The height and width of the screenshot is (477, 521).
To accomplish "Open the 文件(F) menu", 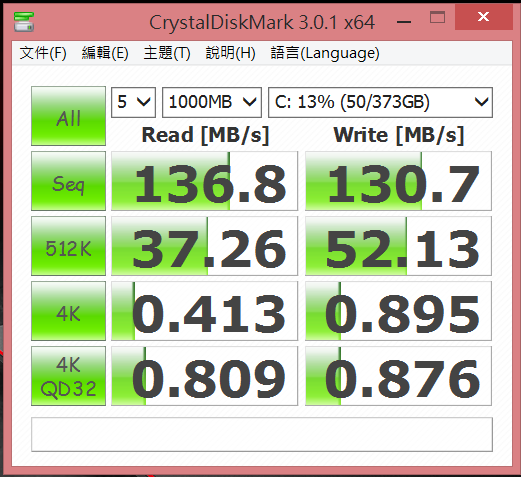I will [43, 53].
